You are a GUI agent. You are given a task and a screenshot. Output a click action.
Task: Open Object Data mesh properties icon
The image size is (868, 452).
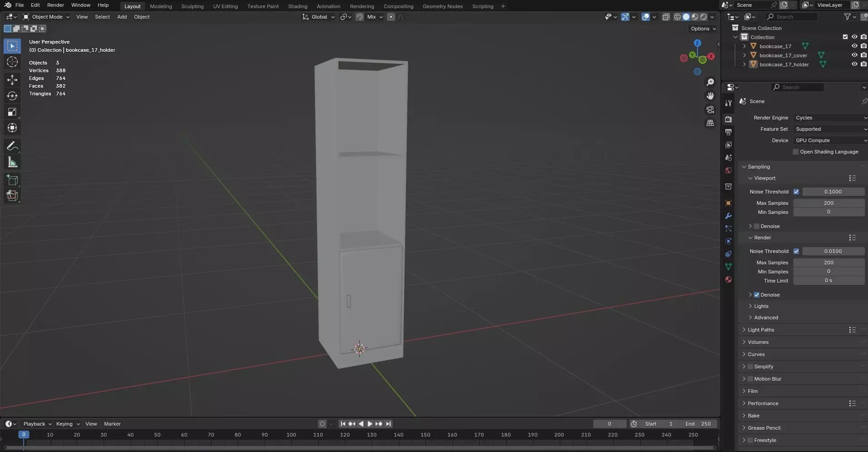click(x=728, y=267)
